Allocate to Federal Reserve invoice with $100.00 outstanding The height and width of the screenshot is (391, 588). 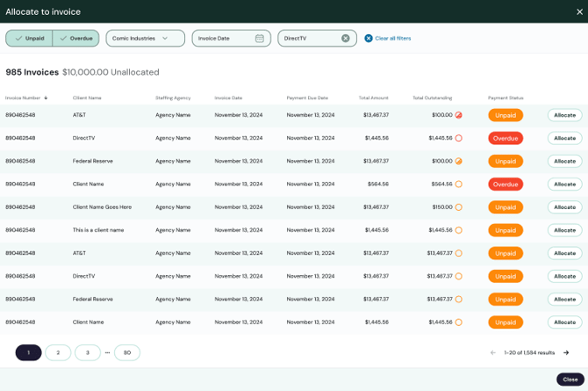pos(565,161)
